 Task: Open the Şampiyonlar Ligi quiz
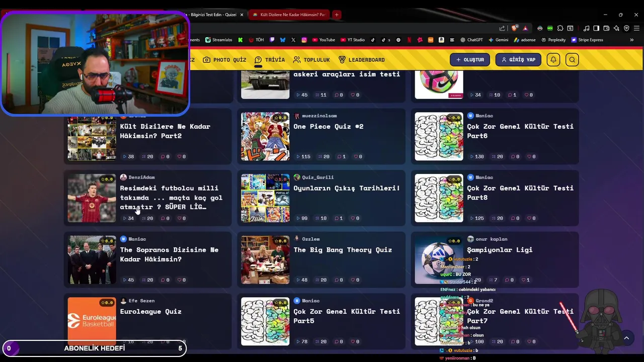(500, 250)
